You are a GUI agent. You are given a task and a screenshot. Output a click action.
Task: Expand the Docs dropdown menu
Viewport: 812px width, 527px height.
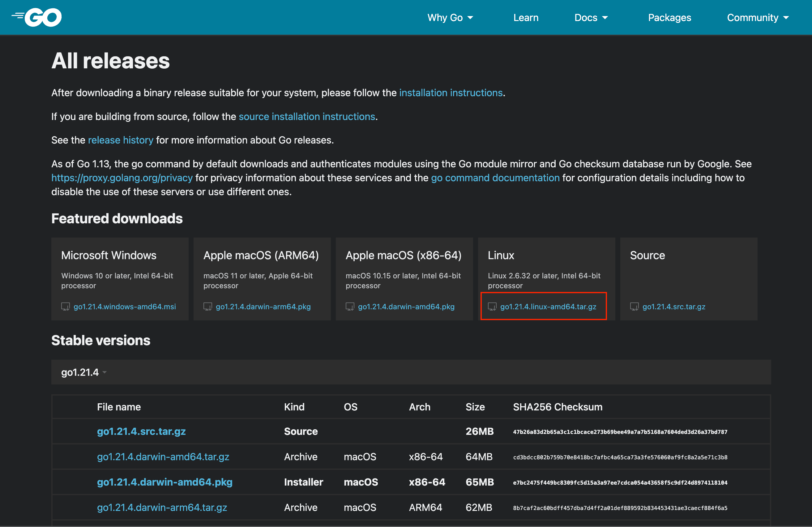click(x=591, y=17)
